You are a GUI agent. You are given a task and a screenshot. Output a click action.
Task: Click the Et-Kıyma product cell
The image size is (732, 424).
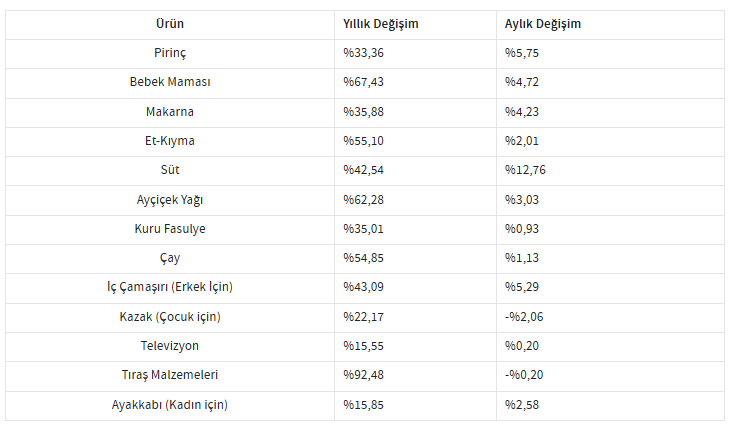click(x=170, y=141)
